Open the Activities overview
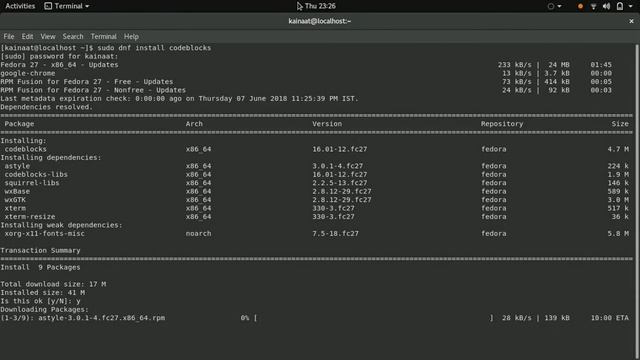The image size is (640, 360). (x=20, y=6)
